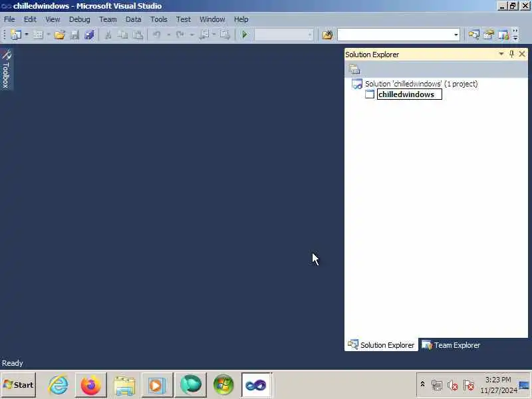Click Properties icon in Solution Explorer toolbar
This screenshot has width=532, height=399.
(354, 70)
